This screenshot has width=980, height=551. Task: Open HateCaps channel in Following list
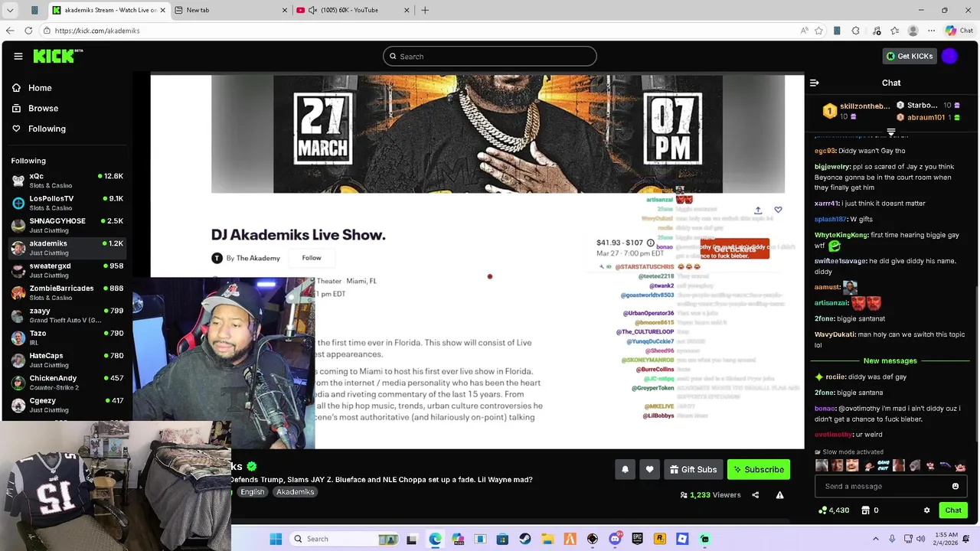click(x=67, y=360)
